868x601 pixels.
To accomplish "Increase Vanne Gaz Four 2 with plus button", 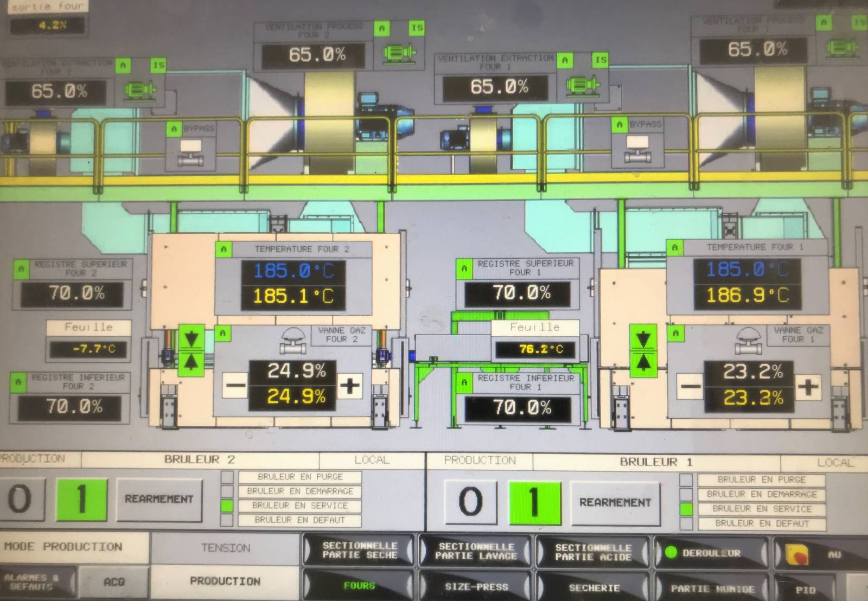I will coord(350,386).
